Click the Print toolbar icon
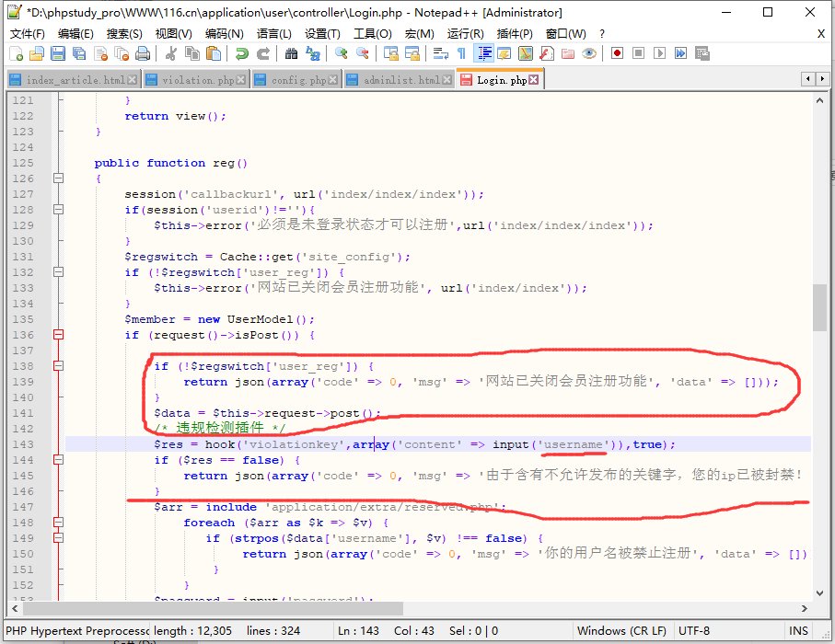Viewport: 835px width, 644px height. (144, 53)
